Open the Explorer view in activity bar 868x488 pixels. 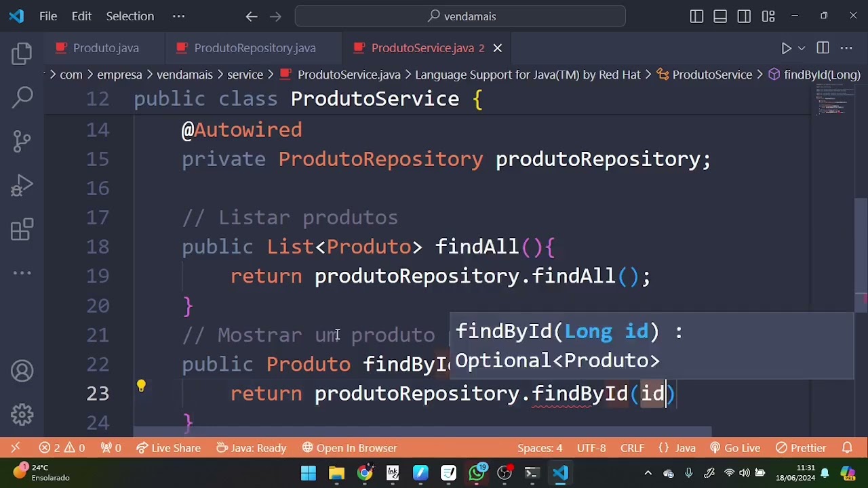tap(22, 54)
